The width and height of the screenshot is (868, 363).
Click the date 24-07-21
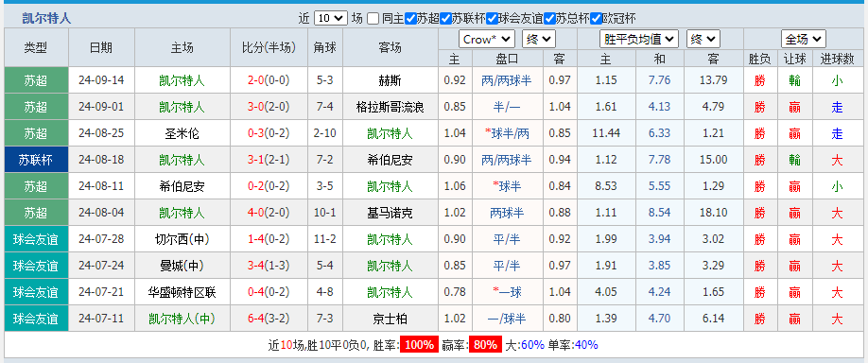(101, 292)
